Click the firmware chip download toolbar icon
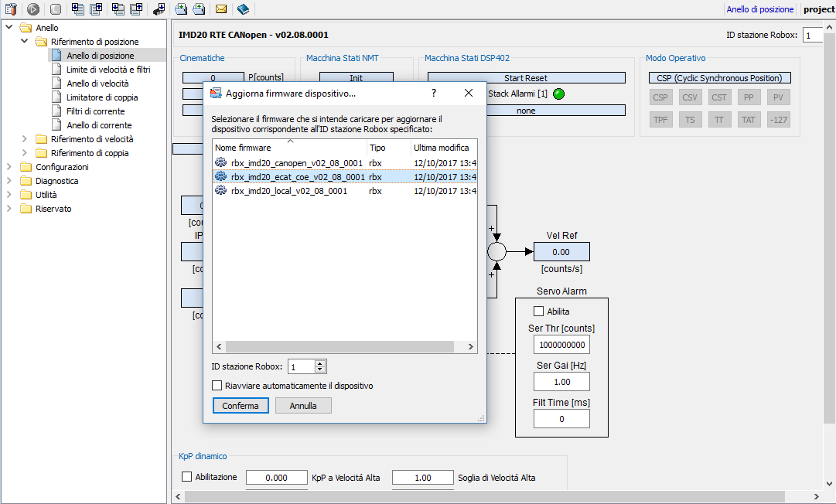 coord(159,9)
